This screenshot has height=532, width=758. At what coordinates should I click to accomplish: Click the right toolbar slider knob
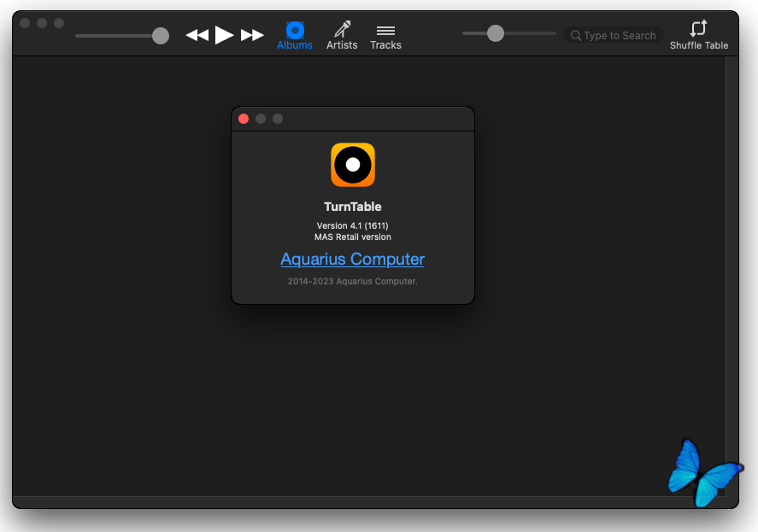(x=496, y=33)
